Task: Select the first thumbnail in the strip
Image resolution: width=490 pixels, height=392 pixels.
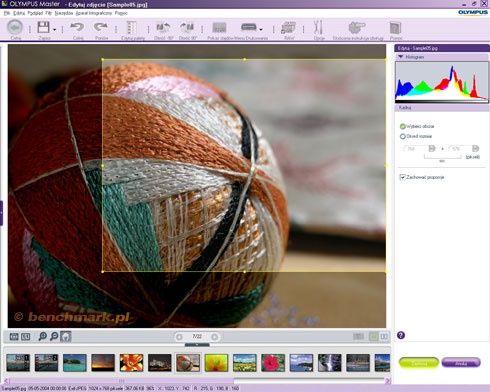Action: [18, 363]
